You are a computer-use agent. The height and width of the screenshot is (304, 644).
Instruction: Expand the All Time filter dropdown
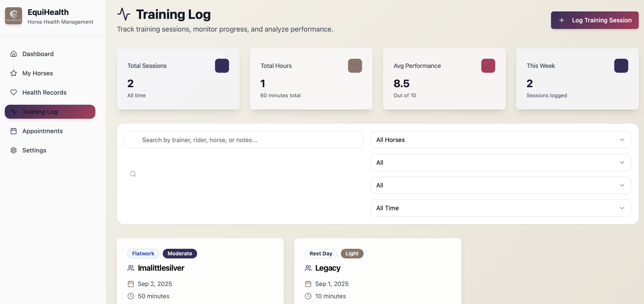(x=501, y=208)
